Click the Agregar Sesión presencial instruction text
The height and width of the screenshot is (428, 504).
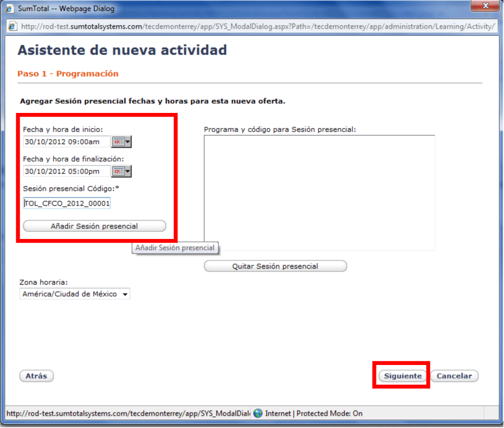click(x=153, y=101)
